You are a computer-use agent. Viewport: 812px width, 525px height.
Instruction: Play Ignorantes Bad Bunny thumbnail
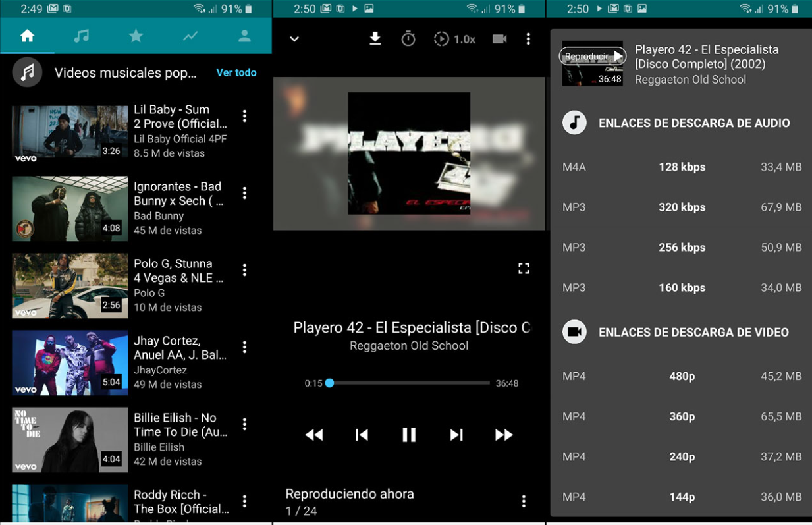70,208
